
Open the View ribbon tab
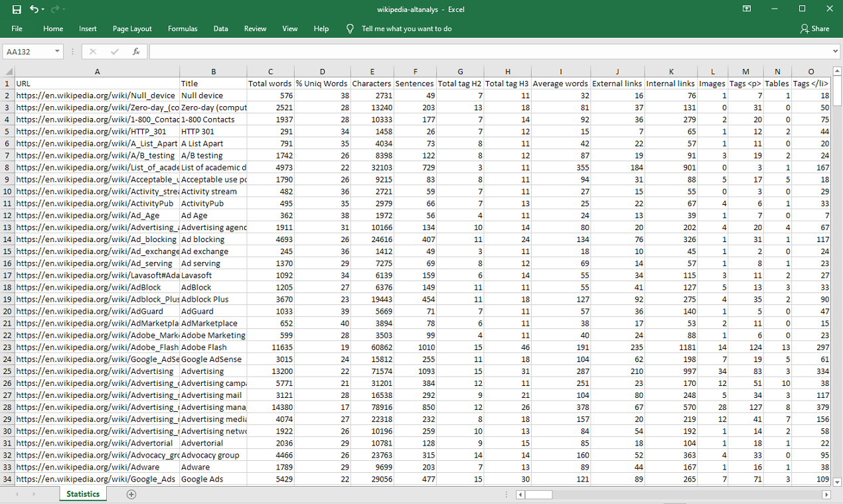[x=290, y=29]
